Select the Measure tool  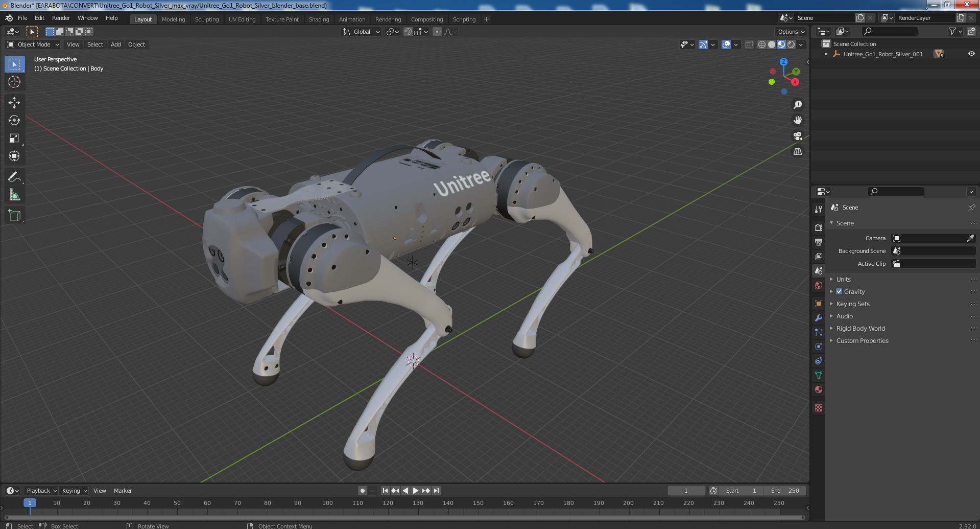[x=14, y=195]
